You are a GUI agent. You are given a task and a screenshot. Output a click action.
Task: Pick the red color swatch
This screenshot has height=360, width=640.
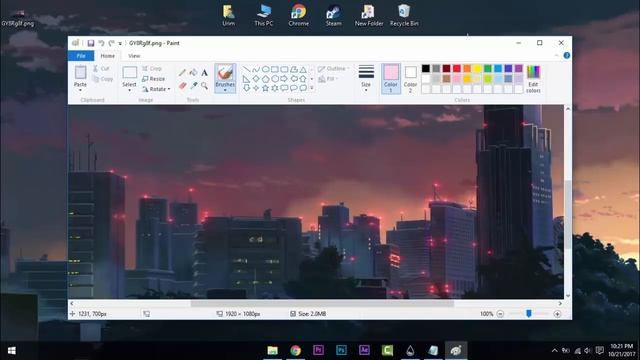coord(457,68)
